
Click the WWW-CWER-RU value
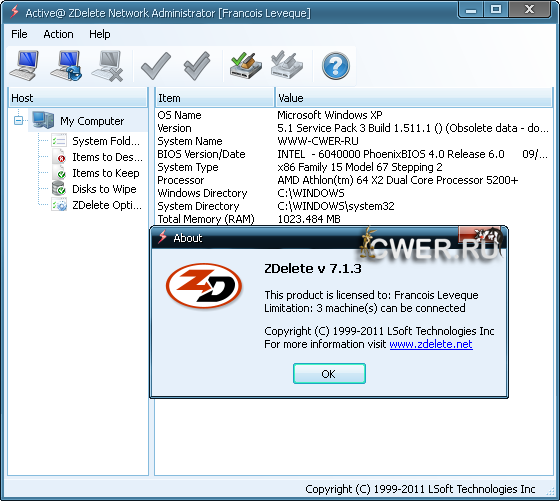point(318,141)
